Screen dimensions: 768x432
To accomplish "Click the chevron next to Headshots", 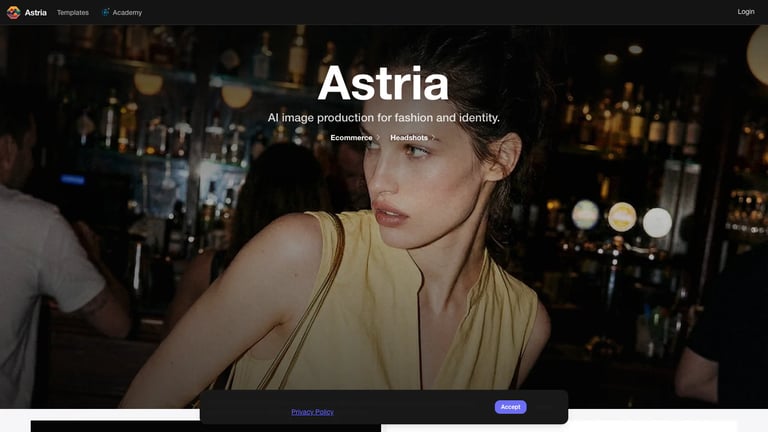I will [x=433, y=138].
